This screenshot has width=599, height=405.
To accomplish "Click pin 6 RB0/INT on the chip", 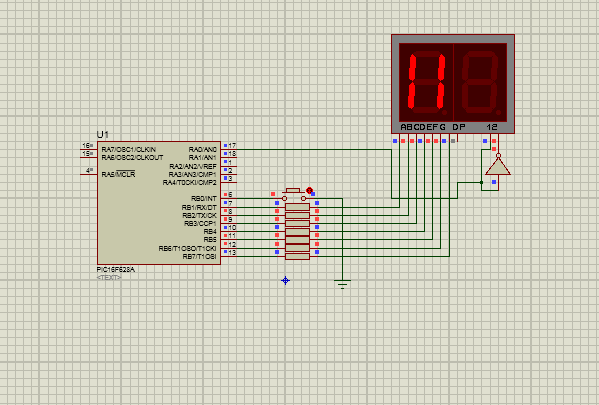I will 229,198.
